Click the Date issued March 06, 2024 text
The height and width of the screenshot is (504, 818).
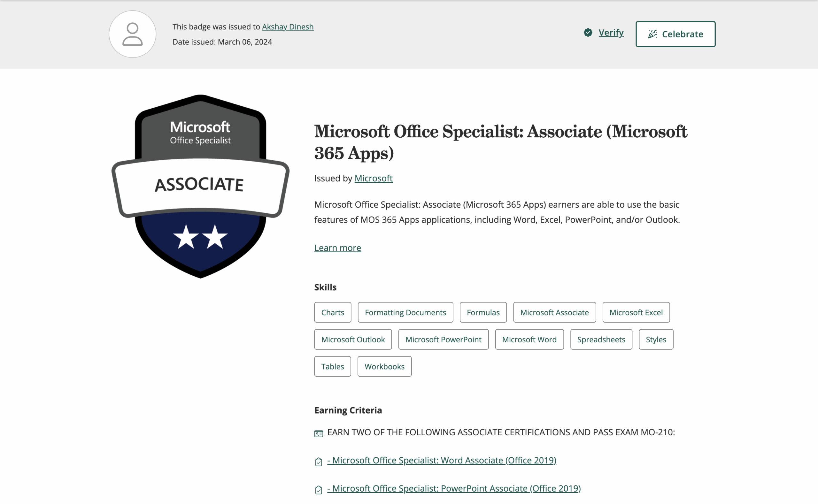222,42
